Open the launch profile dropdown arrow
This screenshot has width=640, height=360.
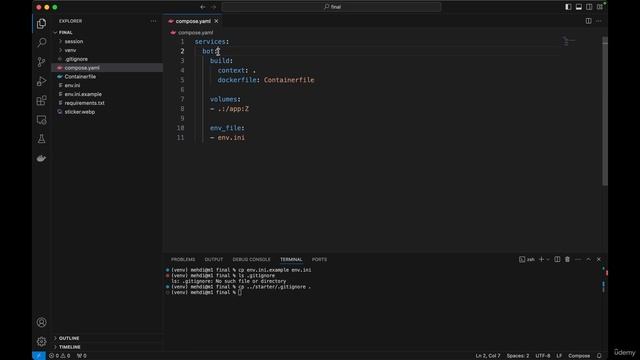548,260
